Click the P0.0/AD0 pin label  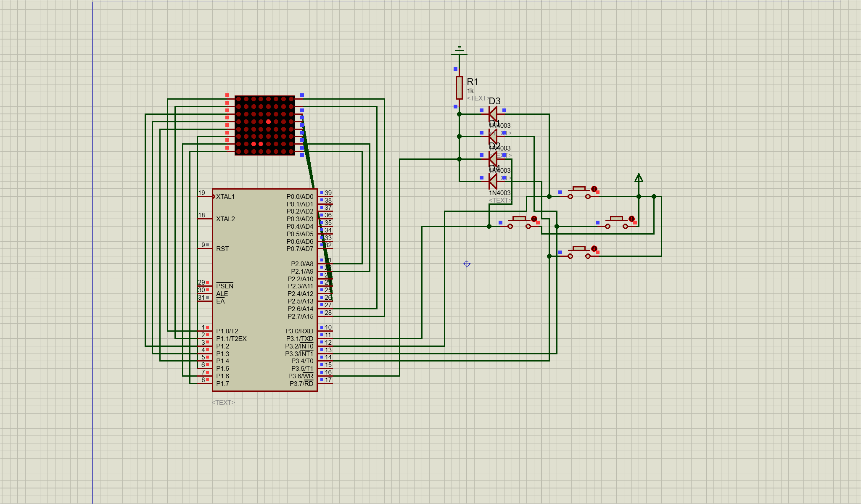[300, 196]
